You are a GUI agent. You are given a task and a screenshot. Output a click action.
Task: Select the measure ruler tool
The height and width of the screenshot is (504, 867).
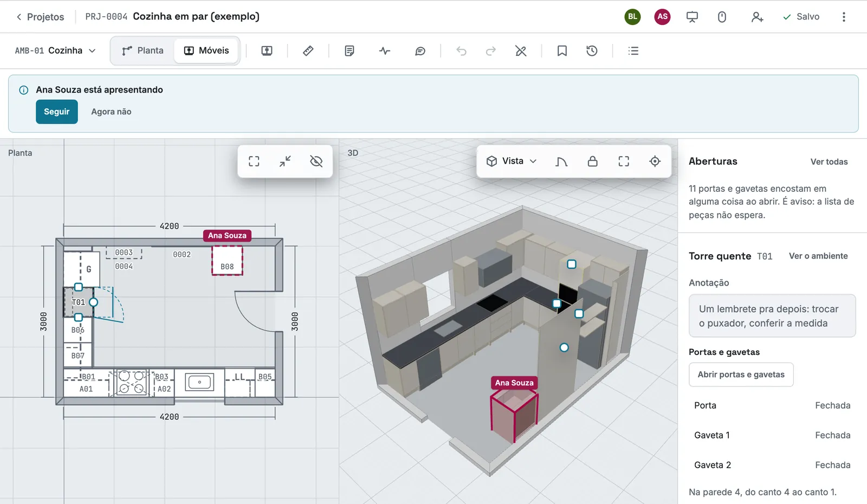point(308,51)
